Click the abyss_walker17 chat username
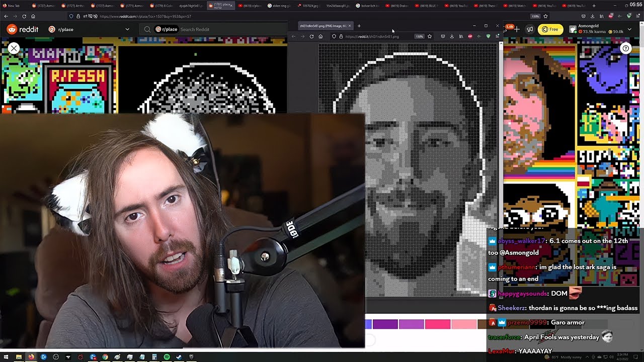The width and height of the screenshot is (644, 362). pyautogui.click(x=522, y=241)
